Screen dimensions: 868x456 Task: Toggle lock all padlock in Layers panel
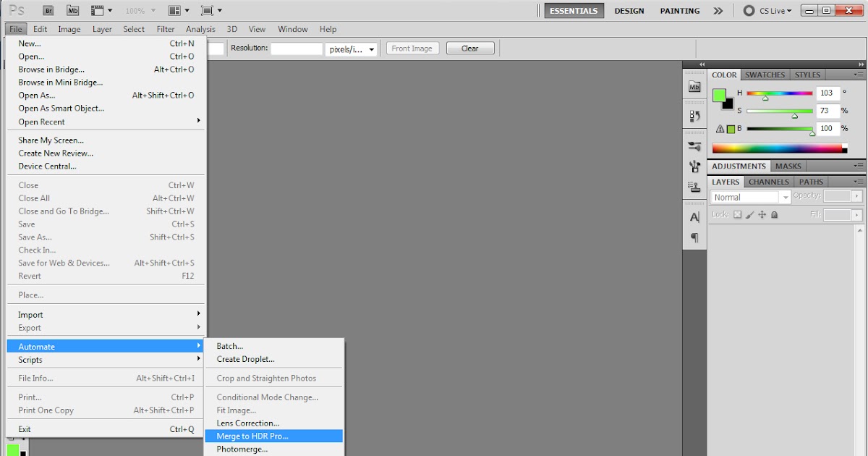click(774, 215)
